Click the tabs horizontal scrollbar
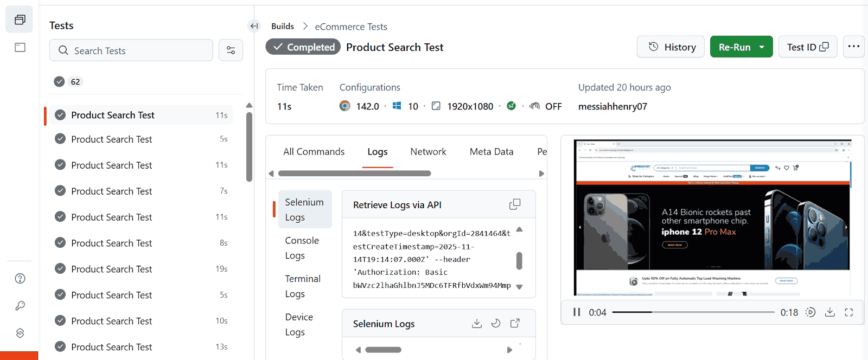 pos(354,173)
